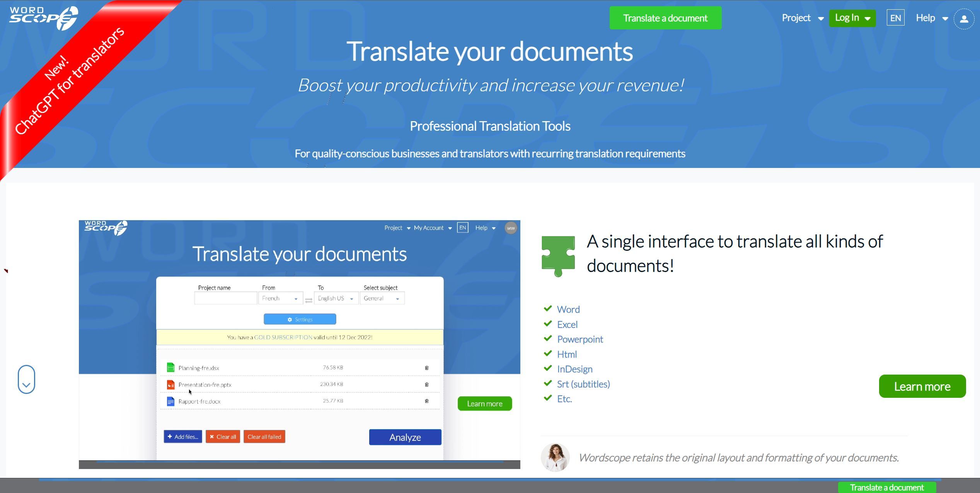Open the From French dropdown in preview
The height and width of the screenshot is (493, 980).
(281, 298)
